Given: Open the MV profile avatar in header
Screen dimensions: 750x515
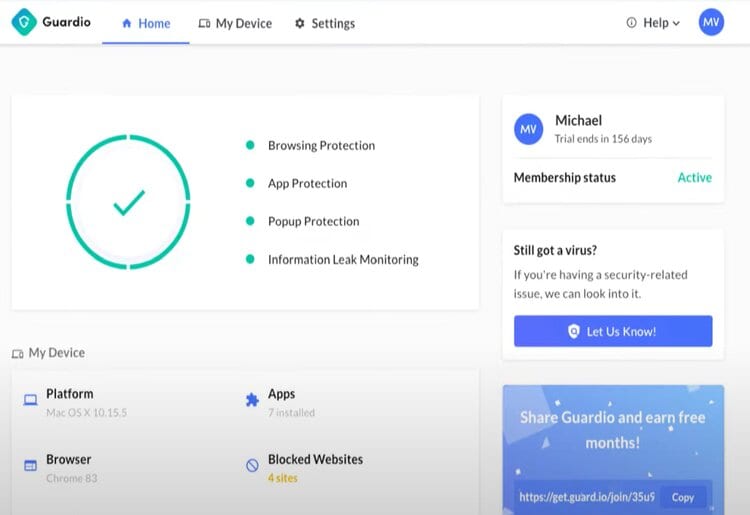Looking at the screenshot, I should (711, 22).
